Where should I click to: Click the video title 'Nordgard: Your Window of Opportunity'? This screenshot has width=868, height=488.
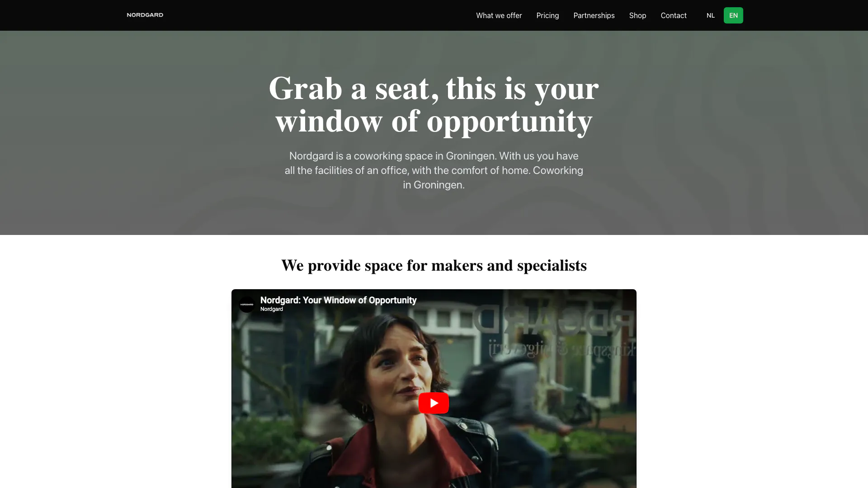coord(338,300)
